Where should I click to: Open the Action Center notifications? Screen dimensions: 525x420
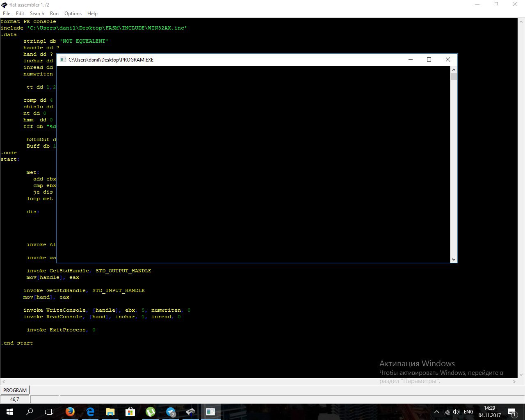pyautogui.click(x=511, y=412)
